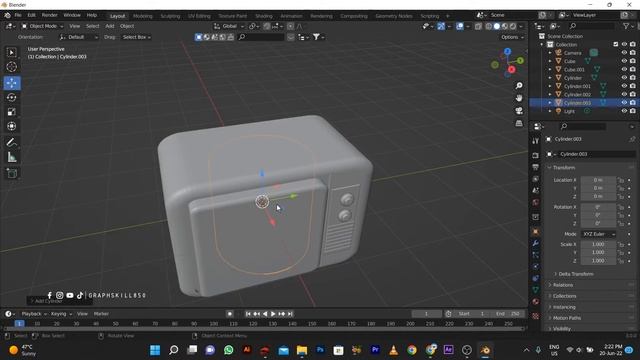Toggle X-Ray display in the viewport header
The width and height of the screenshot is (640, 360).
[478, 26]
